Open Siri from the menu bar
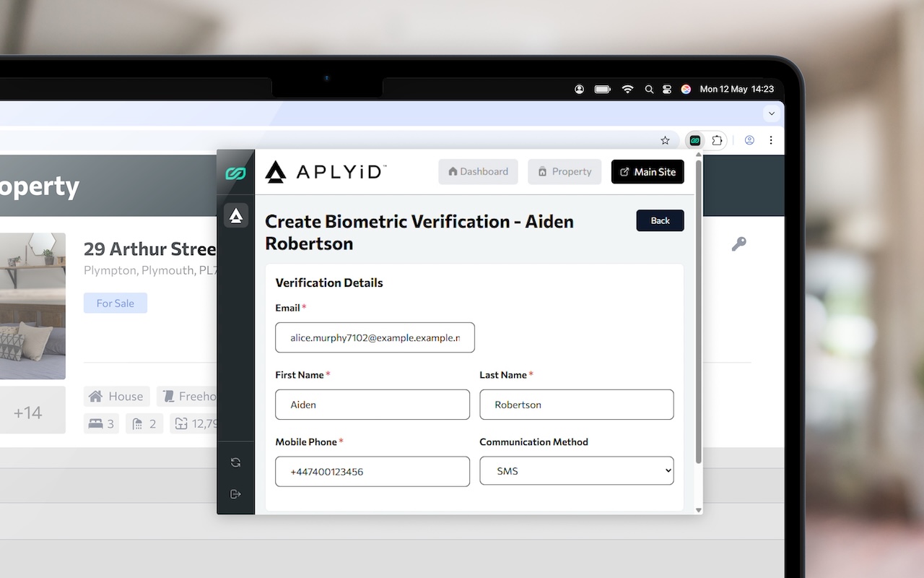This screenshot has height=578, width=924. click(686, 89)
